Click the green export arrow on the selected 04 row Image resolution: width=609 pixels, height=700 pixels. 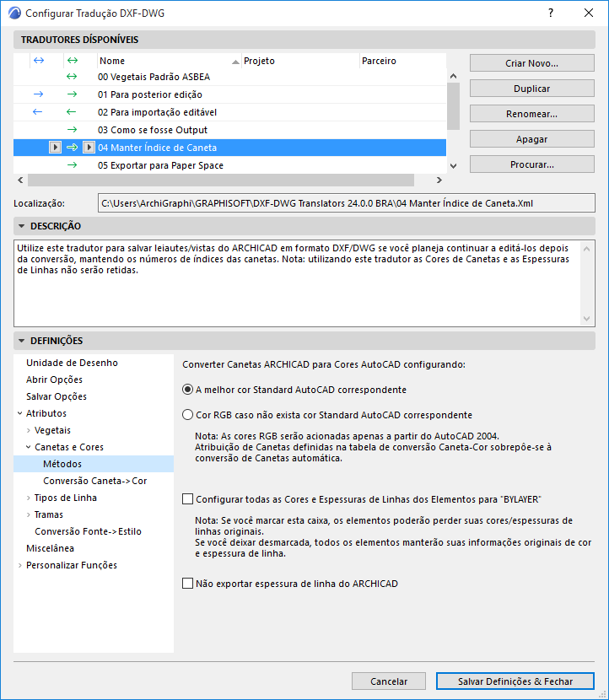click(72, 148)
